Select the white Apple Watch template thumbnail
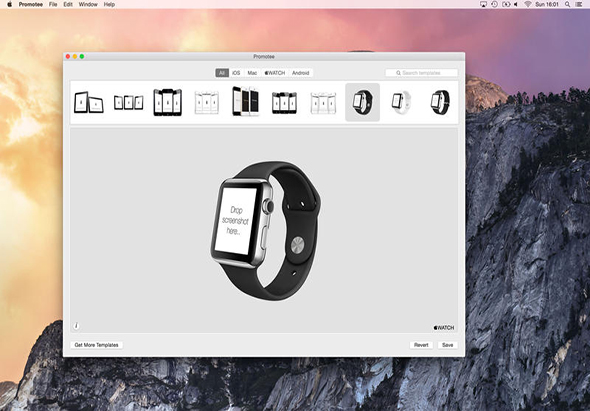The image size is (590, 411). [401, 102]
